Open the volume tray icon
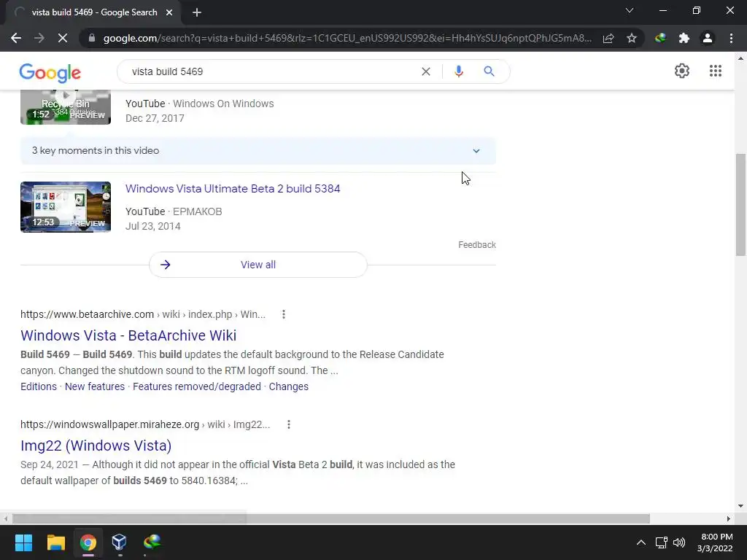Screen dimensions: 747x560 679,542
